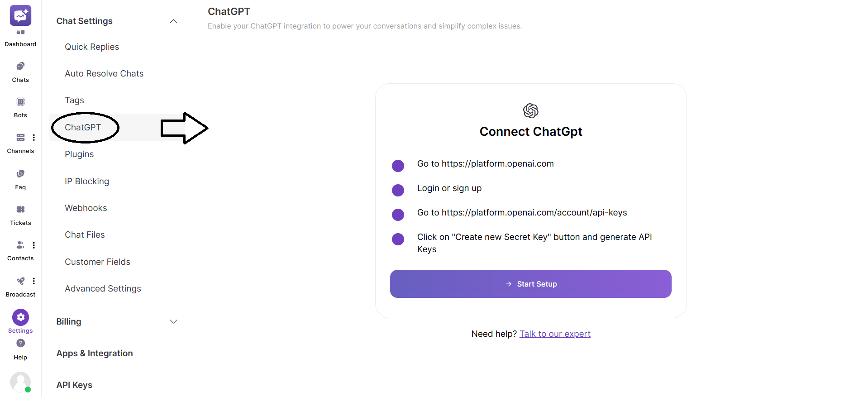Click the OpenAI logo above Connect ChatGpt

tap(530, 110)
